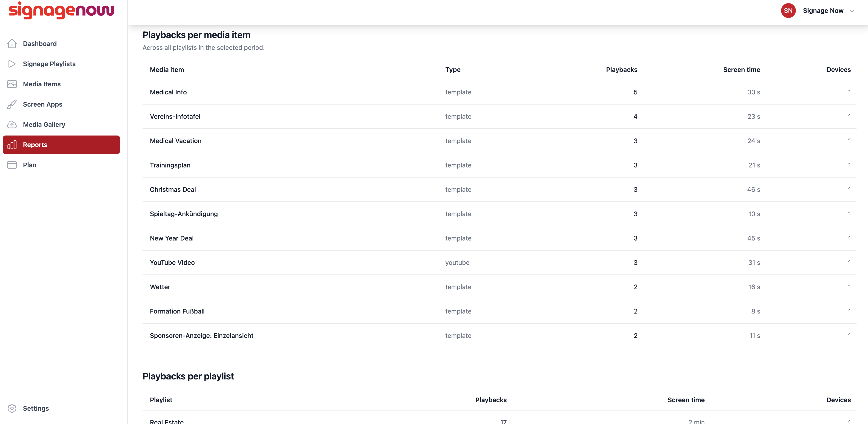Select the New Year Deal item

coord(171,238)
